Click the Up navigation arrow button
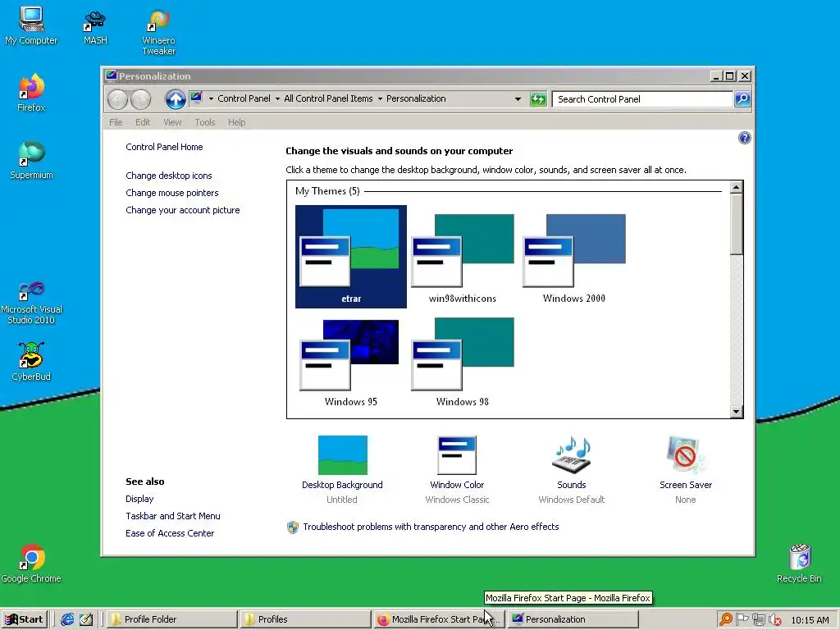Image resolution: width=840 pixels, height=630 pixels. (176, 99)
